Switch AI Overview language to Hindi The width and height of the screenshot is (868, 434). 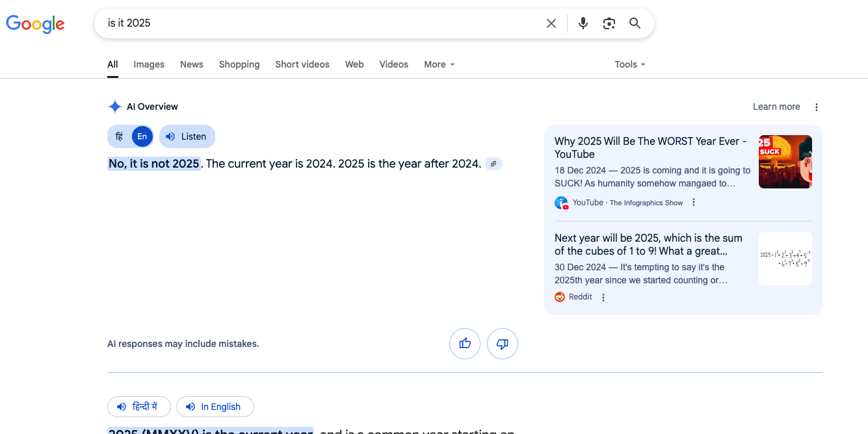coord(119,136)
